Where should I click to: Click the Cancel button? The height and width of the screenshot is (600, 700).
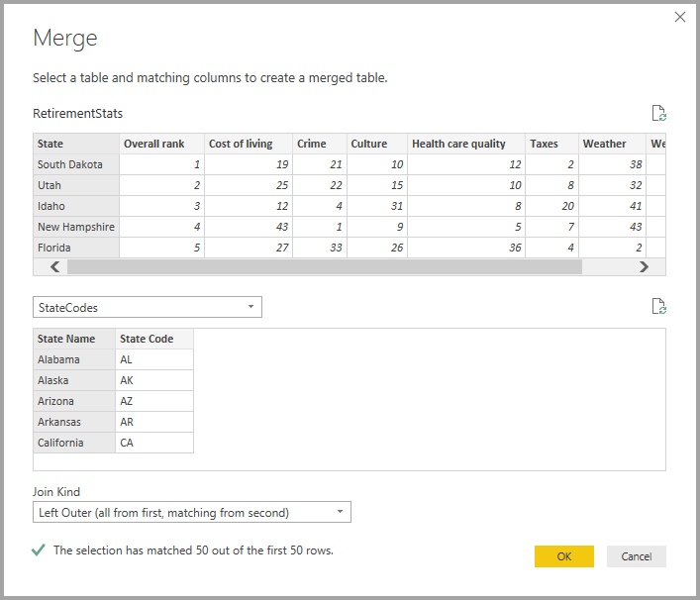point(637,556)
